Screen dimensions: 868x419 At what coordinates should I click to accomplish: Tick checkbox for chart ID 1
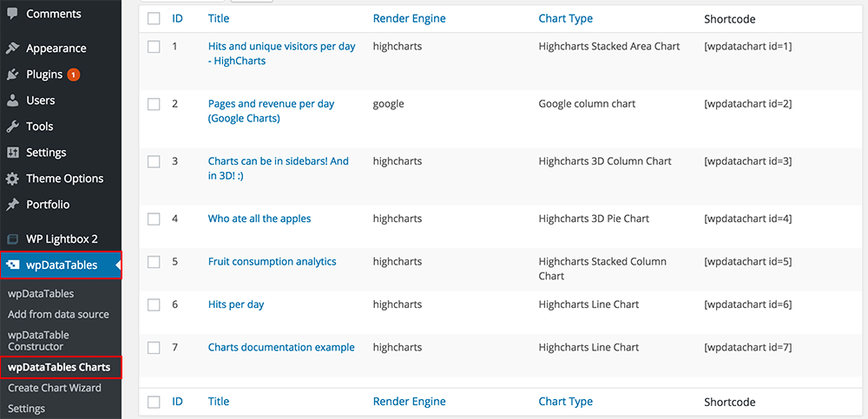[154, 47]
